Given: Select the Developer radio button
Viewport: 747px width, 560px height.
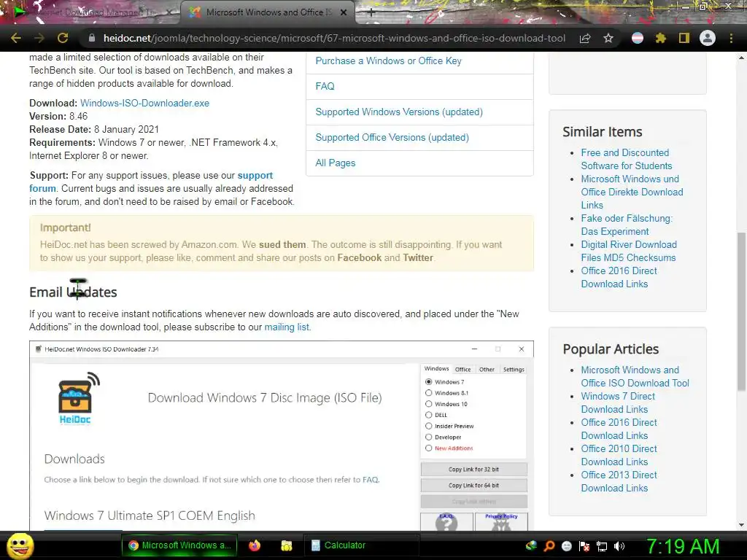Looking at the screenshot, I should [429, 437].
